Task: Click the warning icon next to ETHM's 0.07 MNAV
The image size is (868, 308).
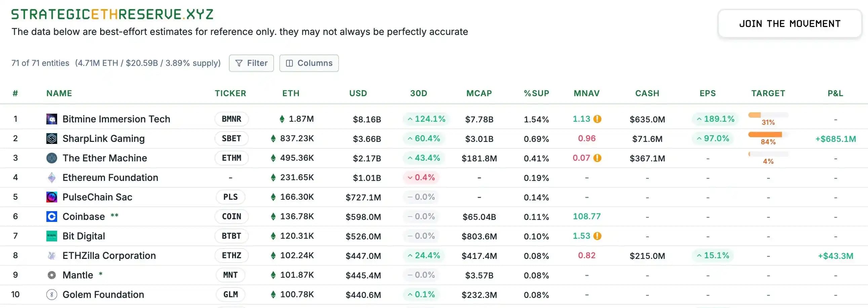Action: point(597,158)
